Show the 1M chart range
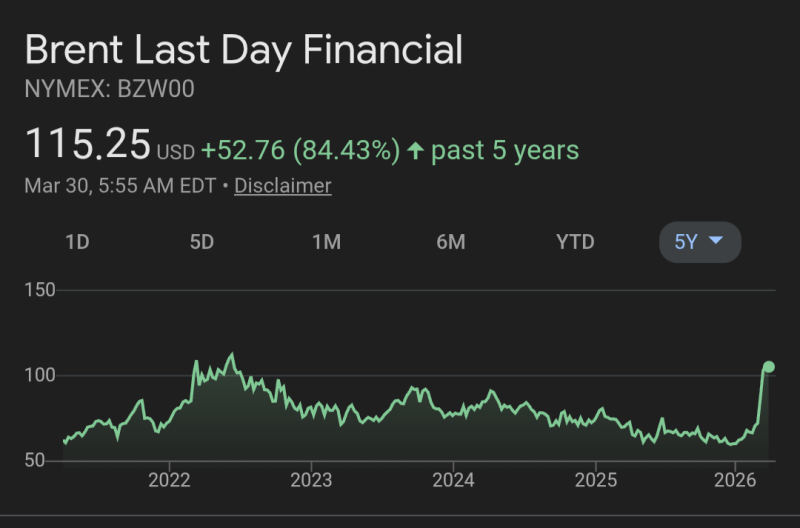Screen dimensions: 800x528 click(326, 242)
